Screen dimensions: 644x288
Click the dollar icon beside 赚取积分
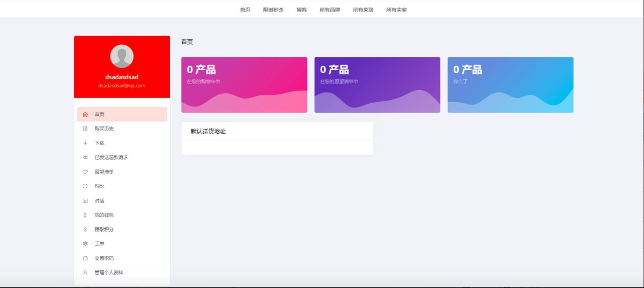click(85, 229)
